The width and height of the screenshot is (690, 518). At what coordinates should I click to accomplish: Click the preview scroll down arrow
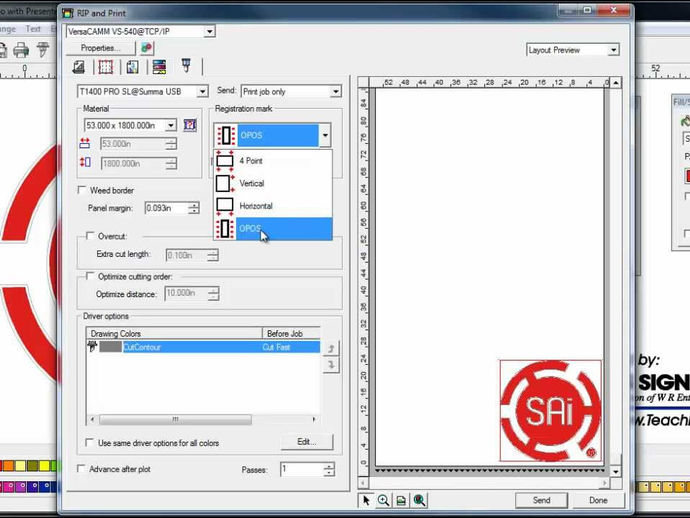point(616,471)
